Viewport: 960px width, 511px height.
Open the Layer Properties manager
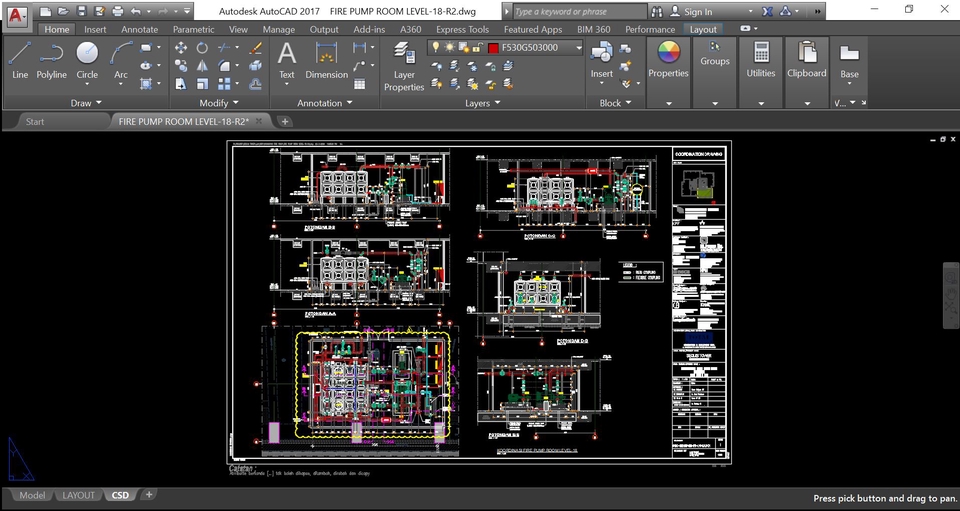point(404,66)
